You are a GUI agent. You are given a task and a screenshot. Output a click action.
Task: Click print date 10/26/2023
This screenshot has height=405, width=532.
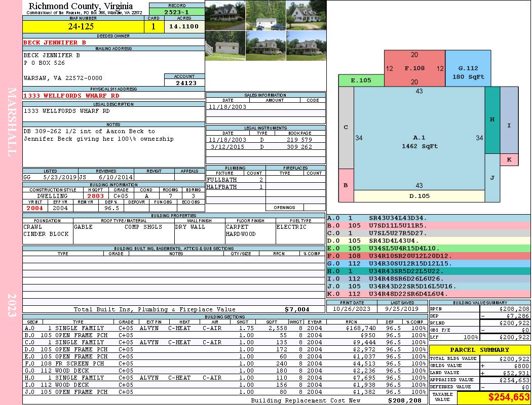click(352, 309)
